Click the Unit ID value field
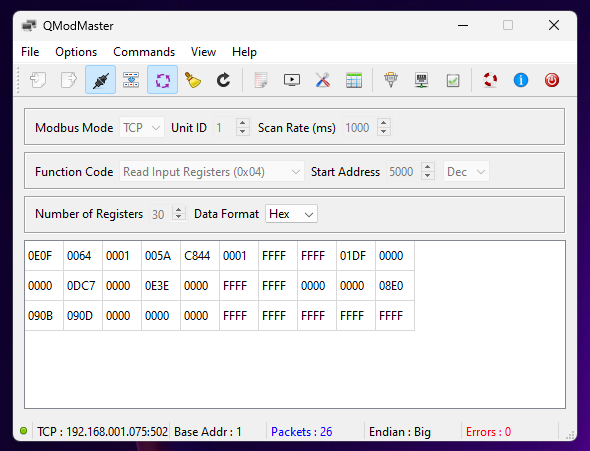 (x=225, y=128)
